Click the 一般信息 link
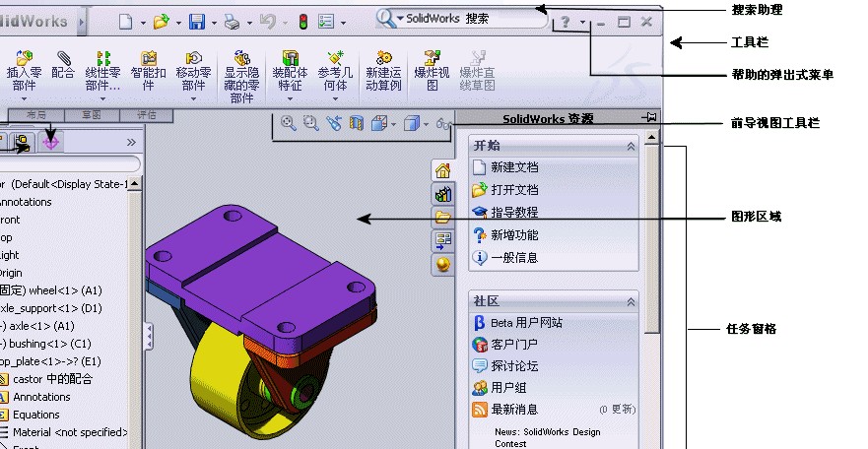 coord(514,258)
